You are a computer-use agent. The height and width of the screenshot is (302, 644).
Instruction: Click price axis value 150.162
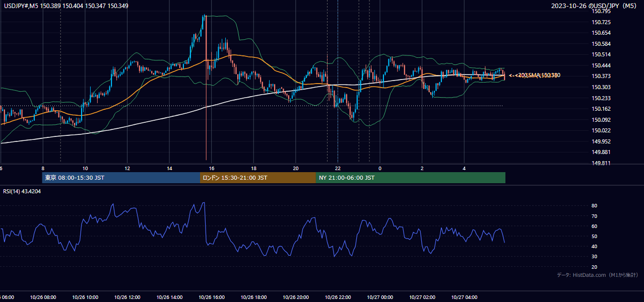click(x=601, y=109)
